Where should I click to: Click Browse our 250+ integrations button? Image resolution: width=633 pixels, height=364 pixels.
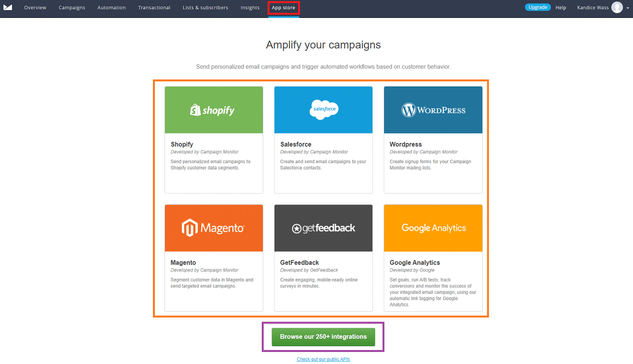click(x=323, y=337)
